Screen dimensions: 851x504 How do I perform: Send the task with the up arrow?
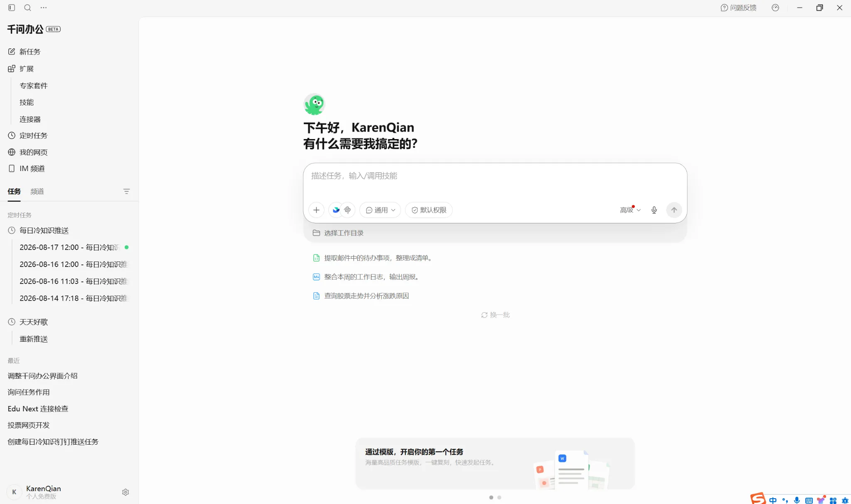(674, 210)
